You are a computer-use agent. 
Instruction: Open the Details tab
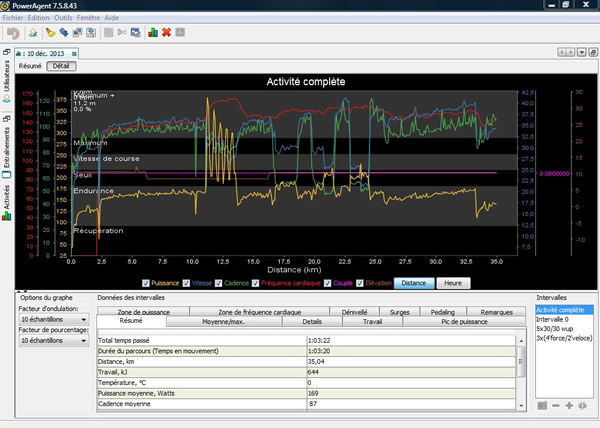coord(312,322)
